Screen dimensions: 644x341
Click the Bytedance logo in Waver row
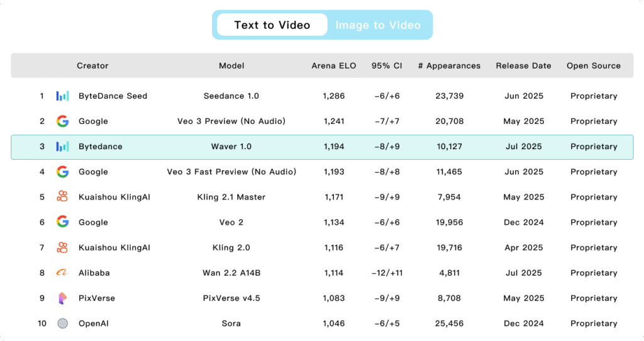point(62,147)
